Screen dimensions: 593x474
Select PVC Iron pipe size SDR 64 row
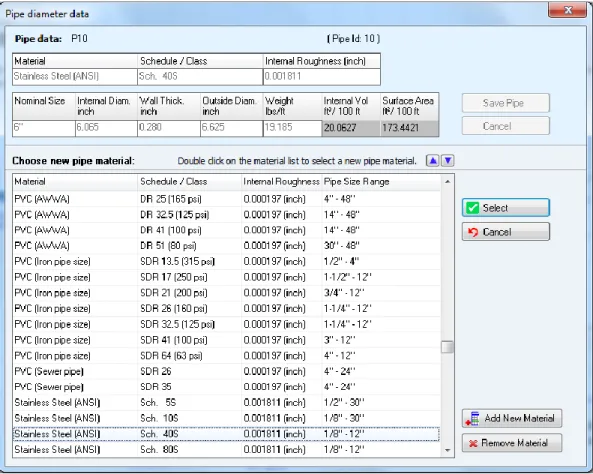click(227, 356)
